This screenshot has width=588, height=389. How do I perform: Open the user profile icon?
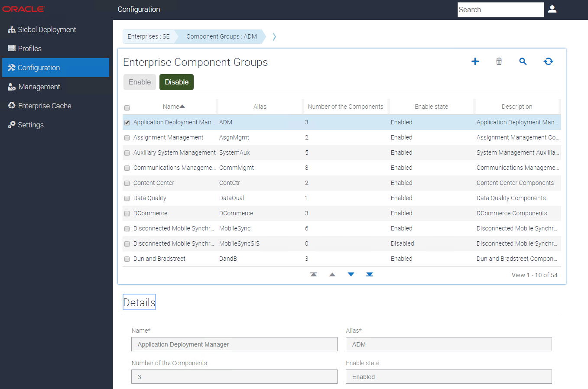coord(552,9)
